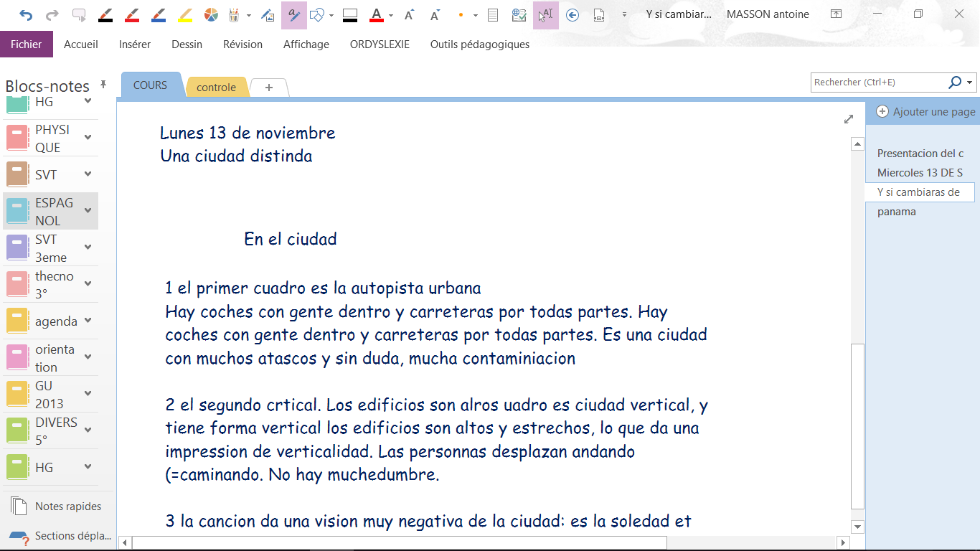Click the back navigation arrow icon
980x551 pixels.
(573, 15)
